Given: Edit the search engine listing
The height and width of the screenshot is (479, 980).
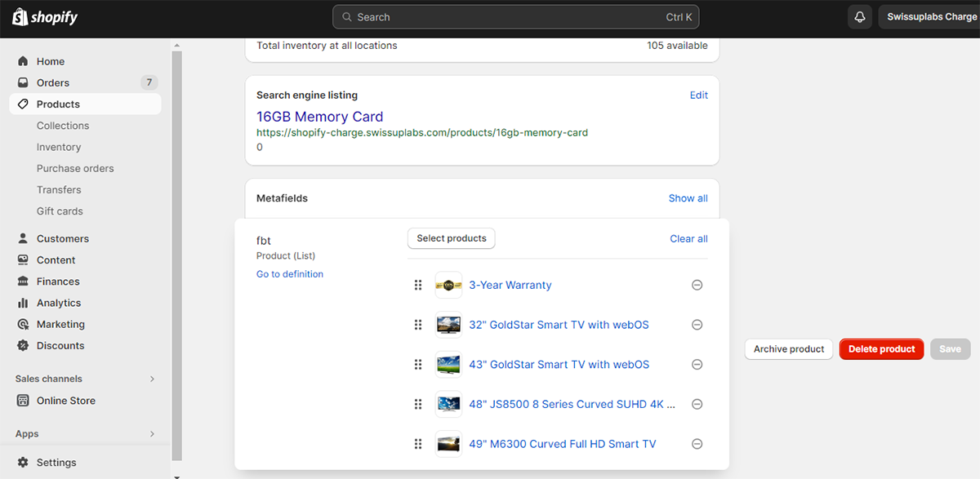Looking at the screenshot, I should coord(699,95).
